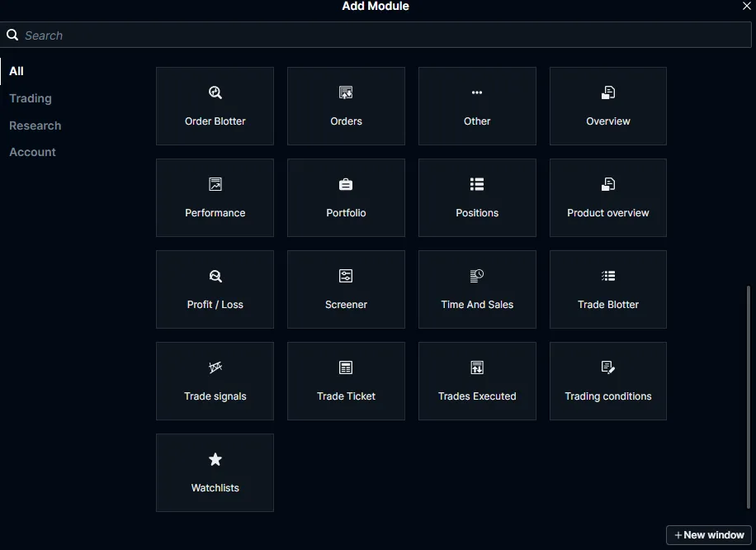Click the "Orders" label text

point(346,121)
